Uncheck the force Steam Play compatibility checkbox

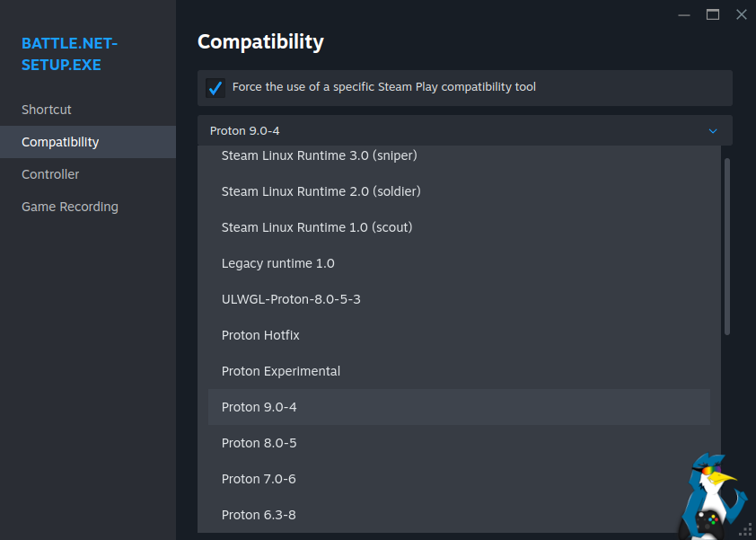pos(215,88)
